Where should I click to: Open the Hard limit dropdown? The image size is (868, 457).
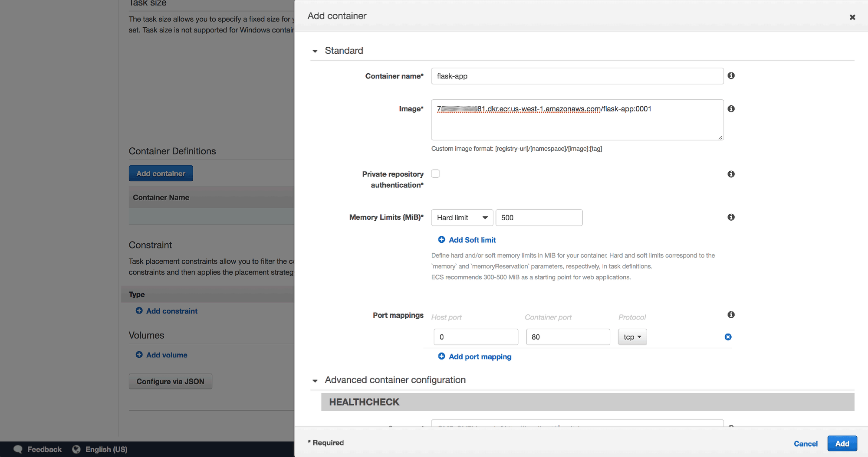coord(462,218)
